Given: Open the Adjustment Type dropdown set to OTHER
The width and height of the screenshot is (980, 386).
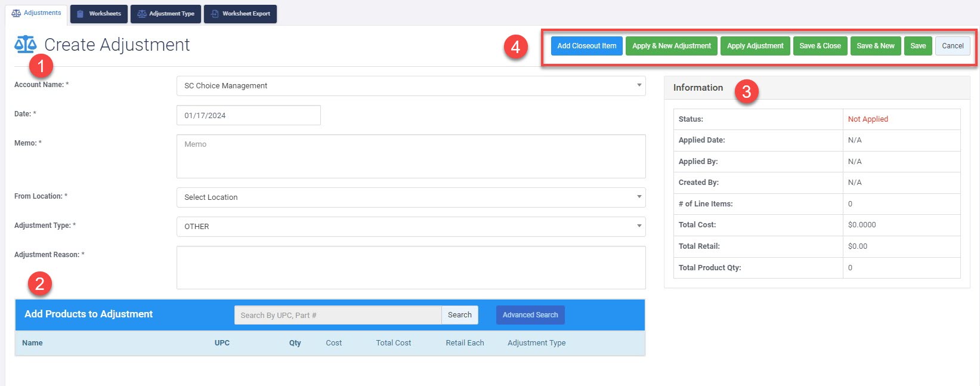Looking at the screenshot, I should coord(410,227).
